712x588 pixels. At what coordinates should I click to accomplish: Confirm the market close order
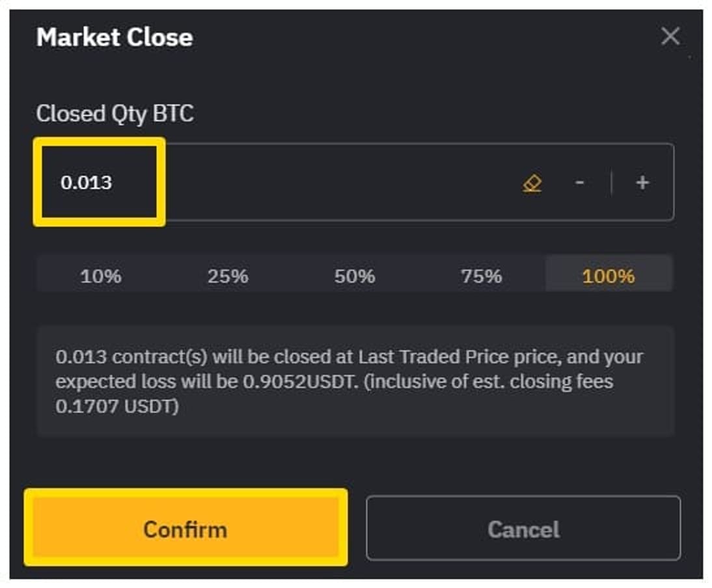[185, 528]
